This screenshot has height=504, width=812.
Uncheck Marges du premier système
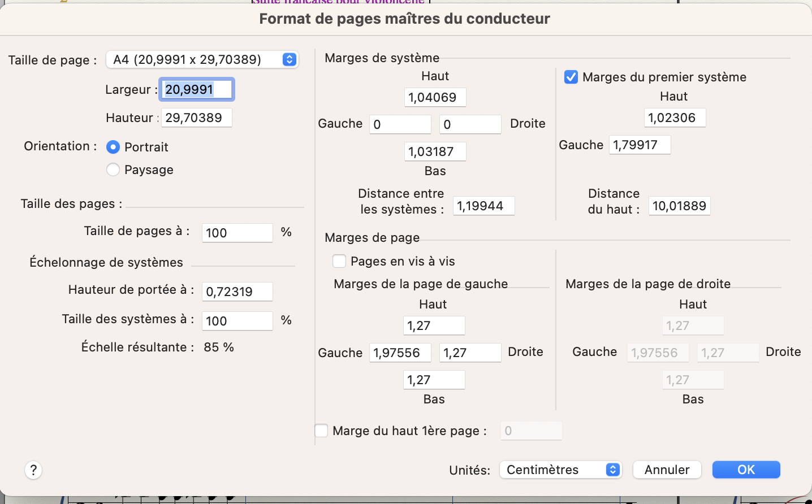[x=571, y=77]
